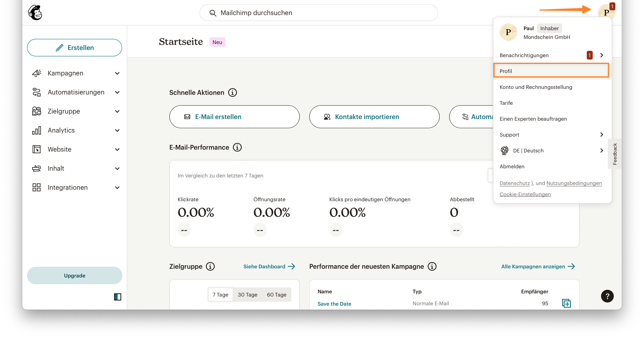Screen dimensions: 644x339
Task: Collapse the sidebar with the panel icon
Action: [x=118, y=297]
